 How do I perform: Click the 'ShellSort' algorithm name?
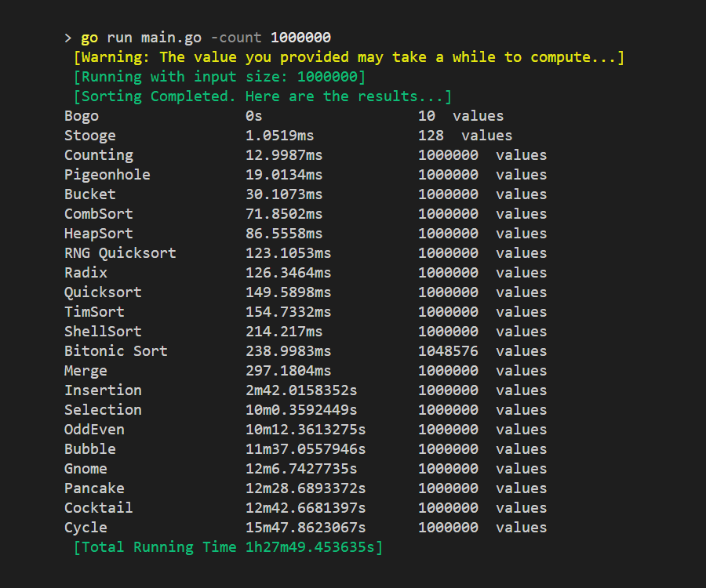(x=103, y=332)
